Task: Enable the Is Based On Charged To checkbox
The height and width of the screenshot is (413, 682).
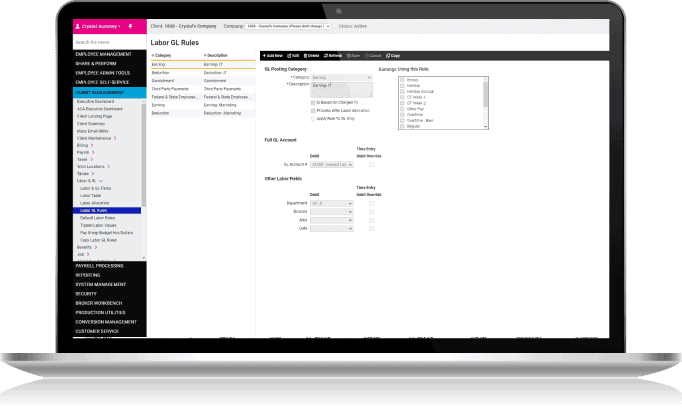Action: [314, 101]
